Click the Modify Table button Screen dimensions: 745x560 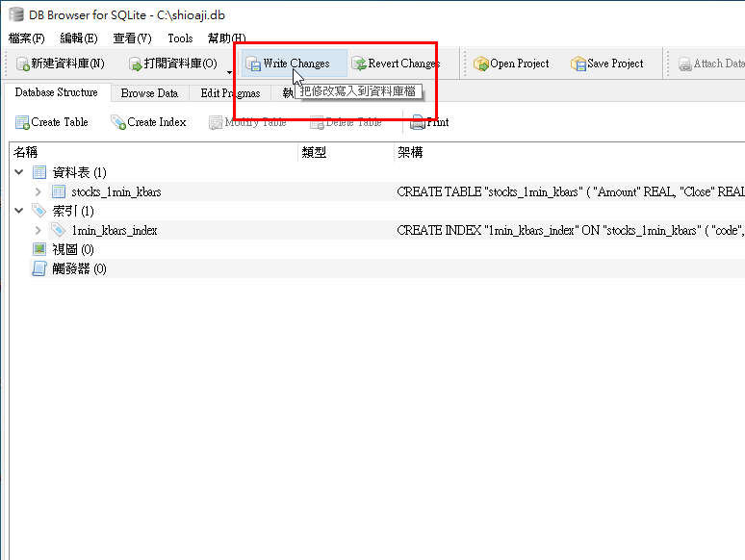[x=247, y=122]
